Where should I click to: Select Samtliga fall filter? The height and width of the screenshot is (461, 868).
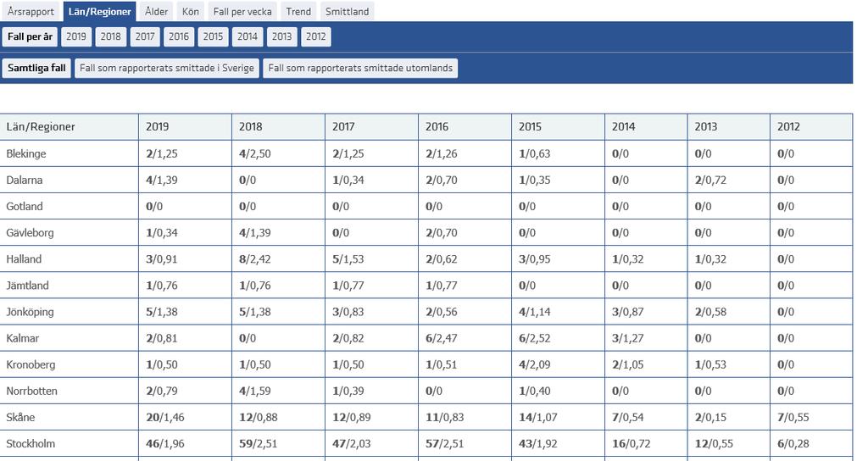click(x=36, y=68)
